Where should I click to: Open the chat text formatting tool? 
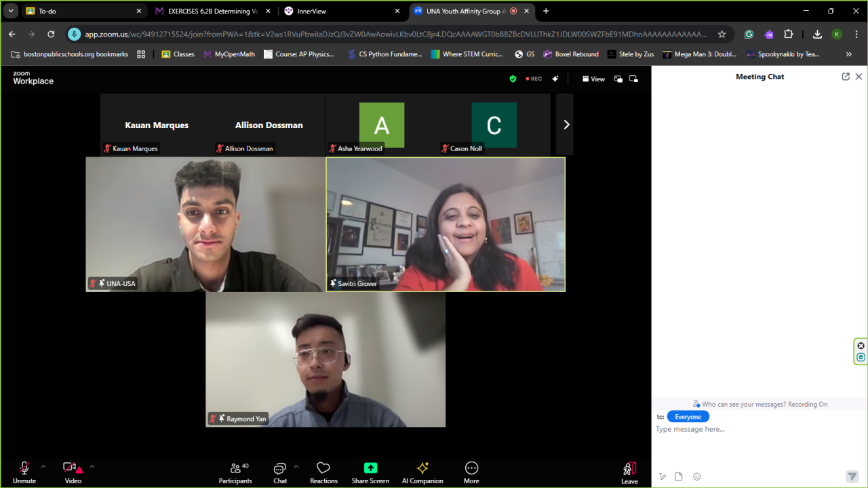663,476
